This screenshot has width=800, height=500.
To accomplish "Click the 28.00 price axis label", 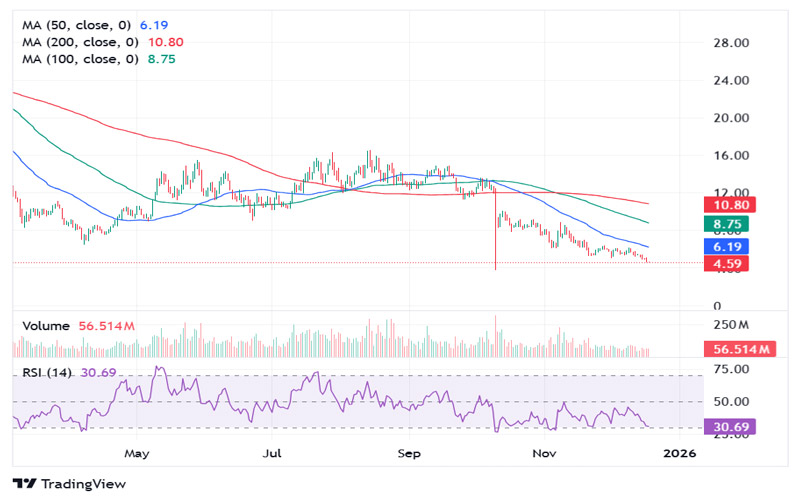I will 733,43.
